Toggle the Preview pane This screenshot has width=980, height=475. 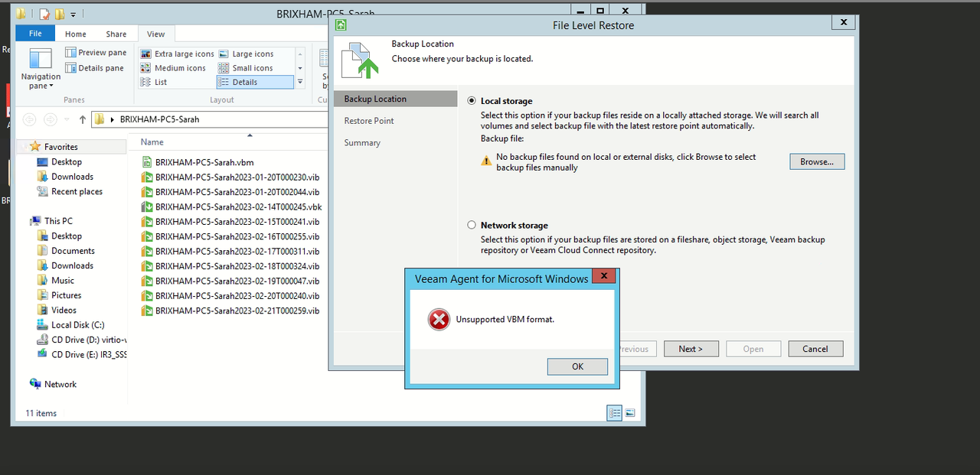(x=96, y=53)
